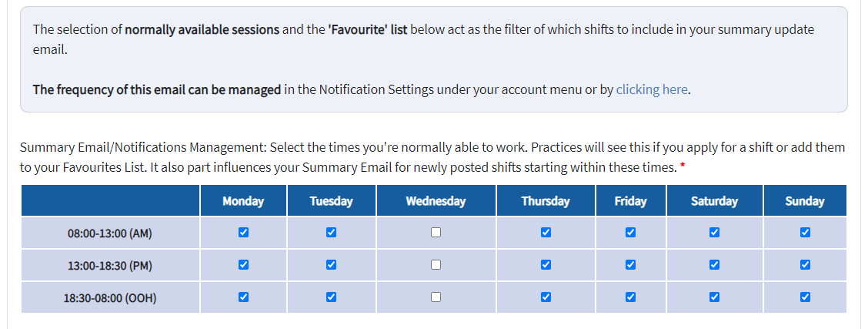Uncheck Saturday 13:00-18:30 (PM) checkbox
This screenshot has height=329, width=868.
pyautogui.click(x=714, y=265)
